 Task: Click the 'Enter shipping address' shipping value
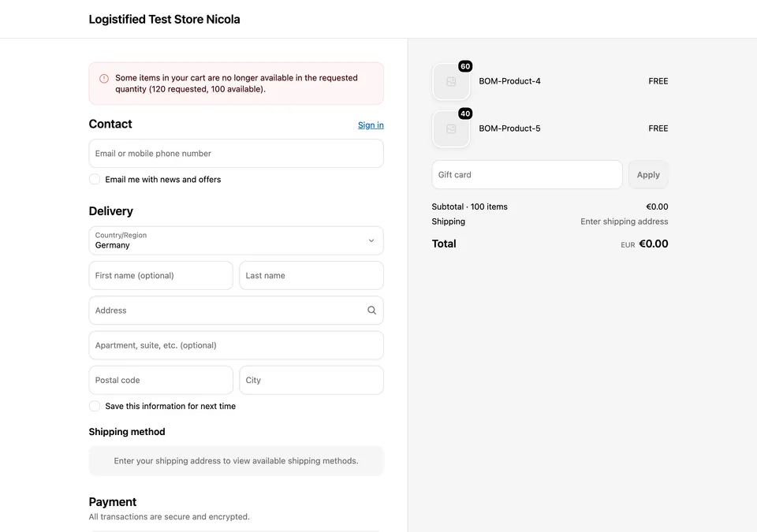(x=625, y=221)
